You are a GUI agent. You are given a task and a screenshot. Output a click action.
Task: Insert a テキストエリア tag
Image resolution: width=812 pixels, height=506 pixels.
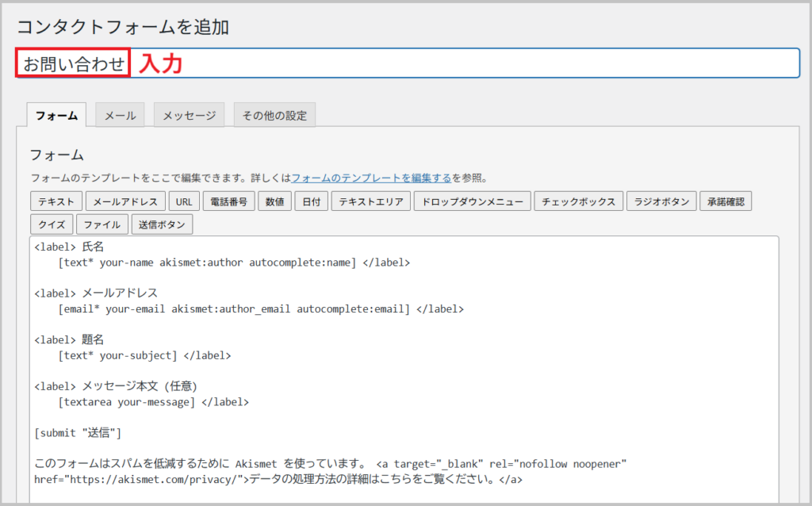(370, 201)
